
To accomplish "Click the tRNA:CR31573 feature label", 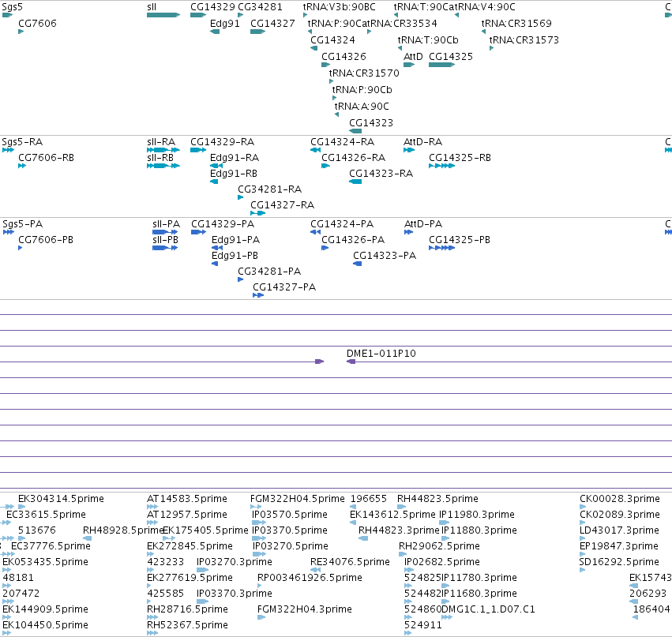I will 524,39.
